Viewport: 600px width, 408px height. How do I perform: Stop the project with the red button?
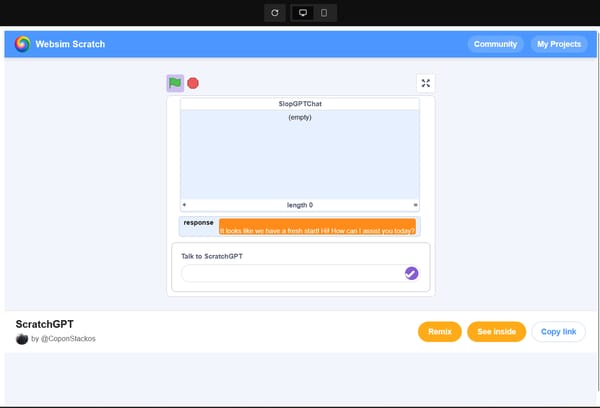[x=193, y=83]
